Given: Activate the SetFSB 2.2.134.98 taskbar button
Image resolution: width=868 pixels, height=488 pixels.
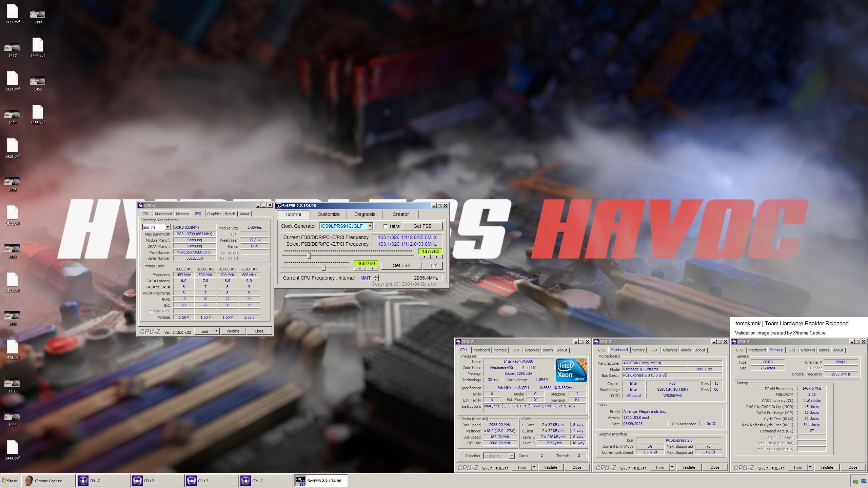Looking at the screenshot, I should (320, 481).
